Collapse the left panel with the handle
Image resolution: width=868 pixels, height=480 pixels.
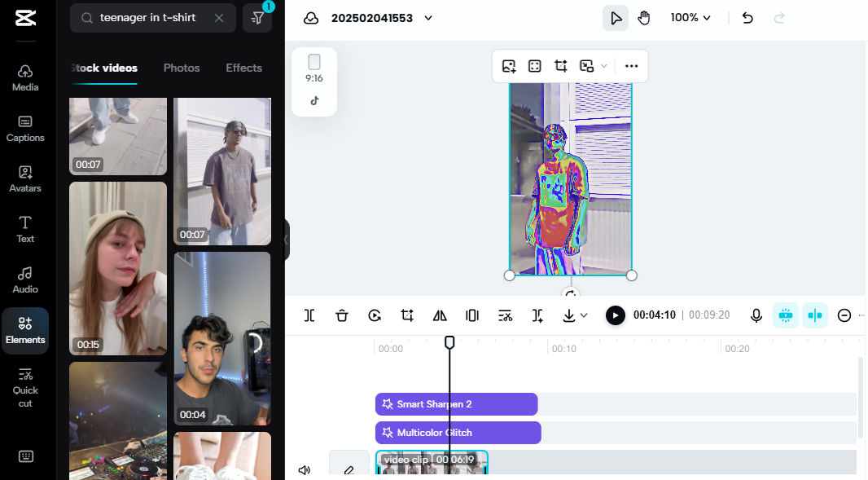(x=287, y=240)
